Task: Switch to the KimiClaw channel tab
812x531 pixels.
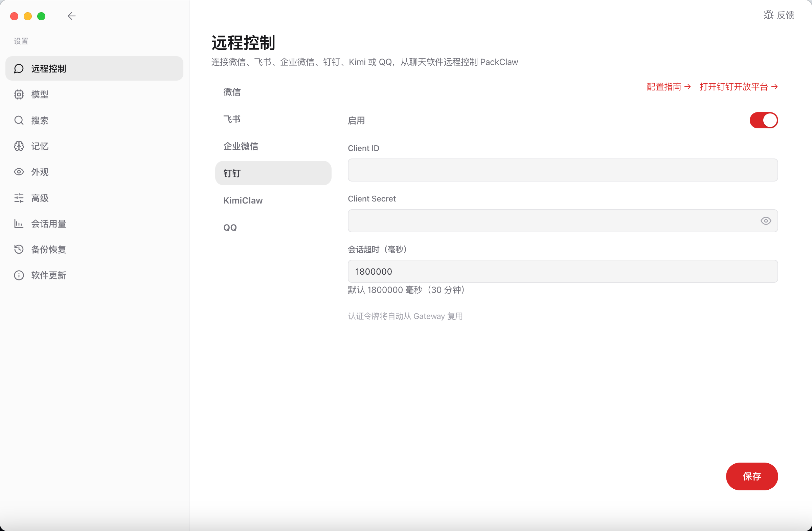Action: tap(273, 200)
